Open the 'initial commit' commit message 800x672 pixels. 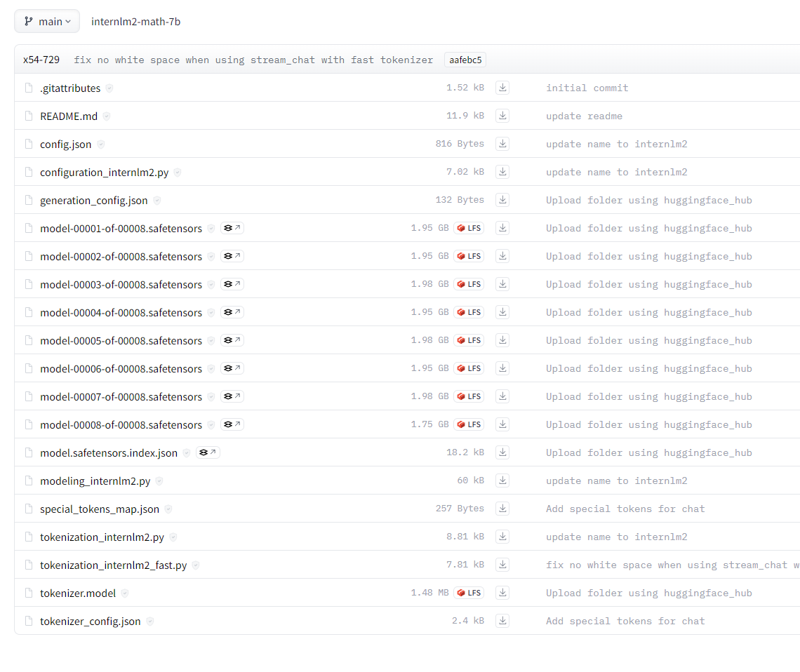point(587,88)
